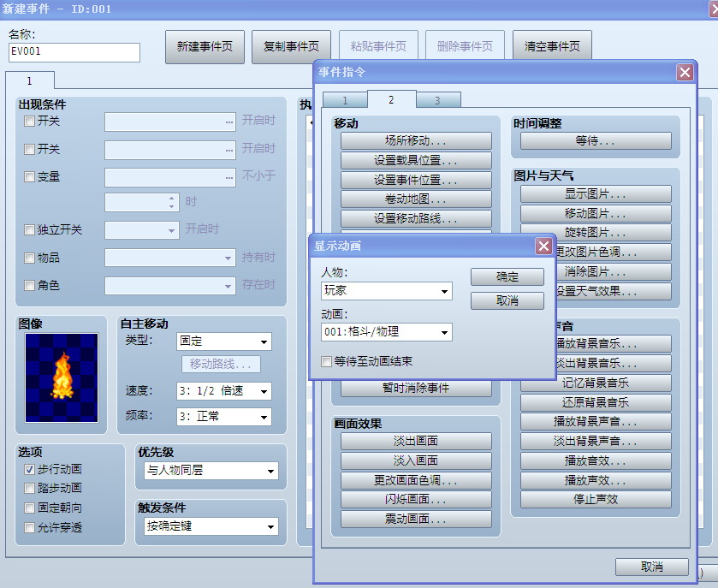Image resolution: width=718 pixels, height=588 pixels.
Task: Check the 角色 condition checkbox
Action: [x=29, y=286]
